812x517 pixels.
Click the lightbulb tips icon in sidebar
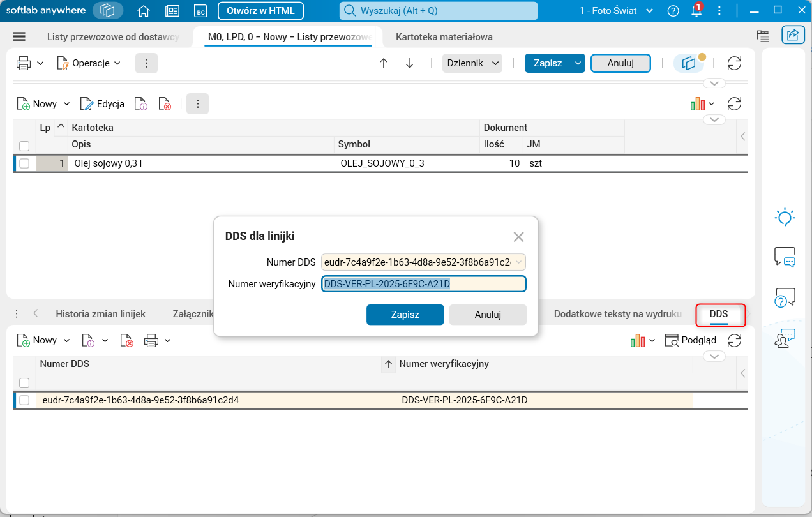(785, 217)
